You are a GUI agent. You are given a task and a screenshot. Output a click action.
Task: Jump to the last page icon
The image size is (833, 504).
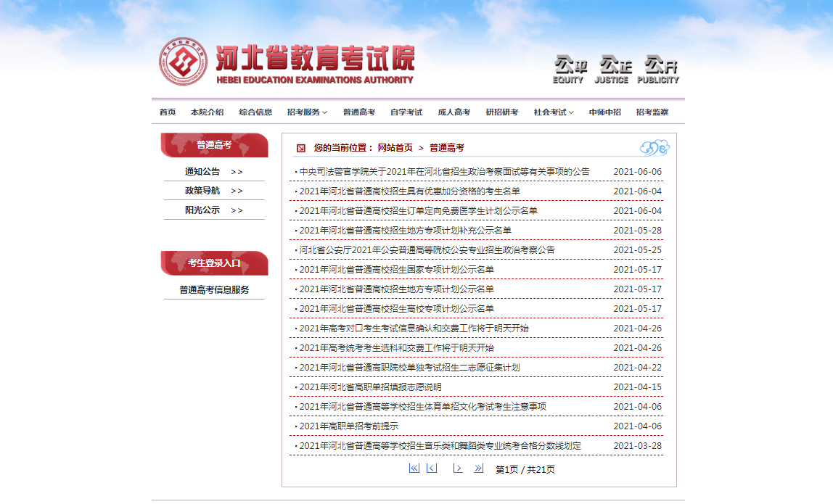coord(478,468)
